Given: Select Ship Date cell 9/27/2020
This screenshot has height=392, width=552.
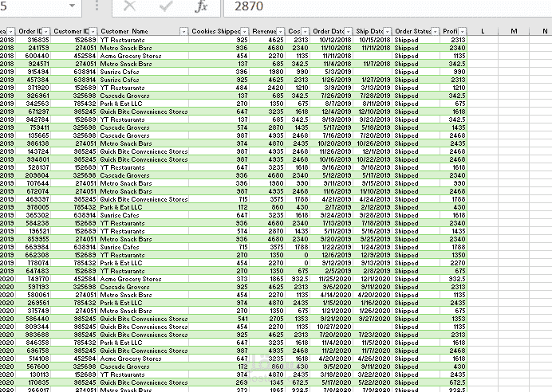Looking at the screenshot, I should 372,319.
